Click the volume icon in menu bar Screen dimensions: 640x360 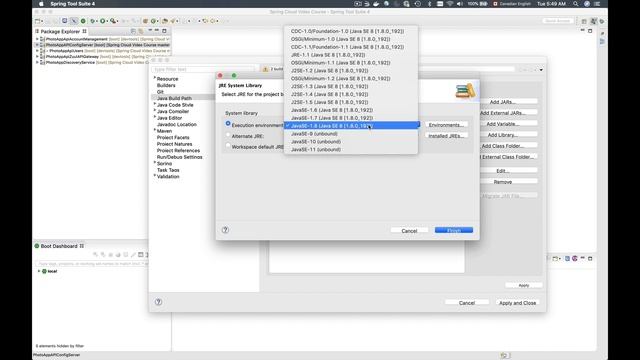(x=460, y=4)
